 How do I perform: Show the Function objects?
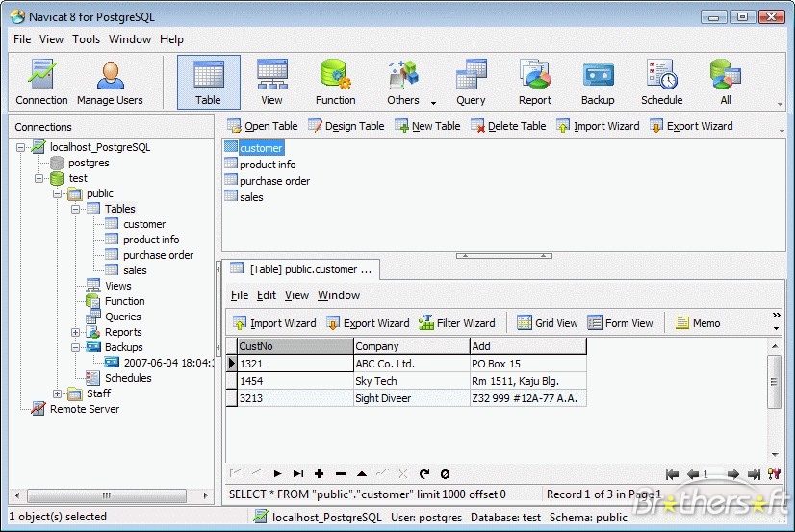click(335, 83)
